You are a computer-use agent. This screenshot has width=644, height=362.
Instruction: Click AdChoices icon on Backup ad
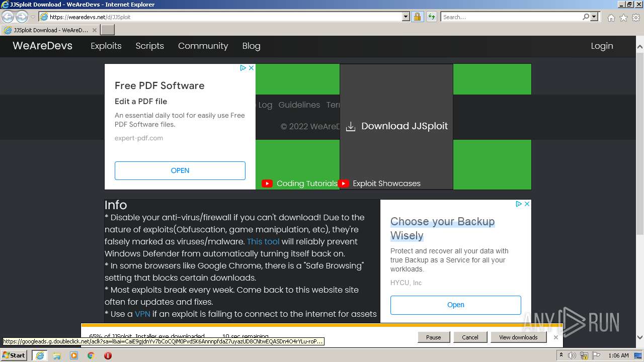point(519,204)
